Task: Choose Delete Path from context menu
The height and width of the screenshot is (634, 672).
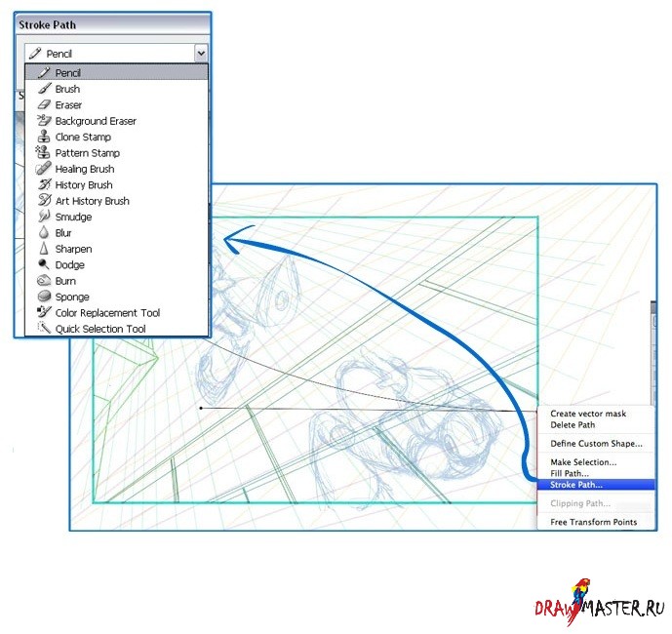Action: click(x=574, y=424)
